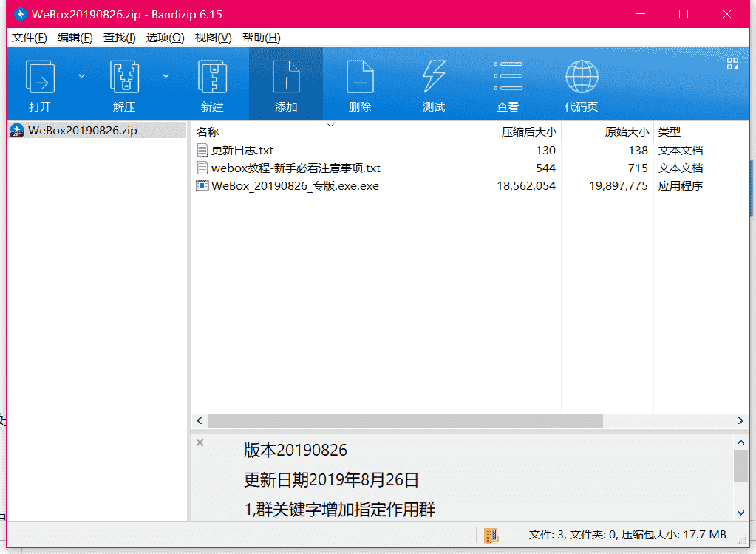This screenshot has height=554, width=756.
Task: Click the status bar file count text
Action: coord(627,535)
